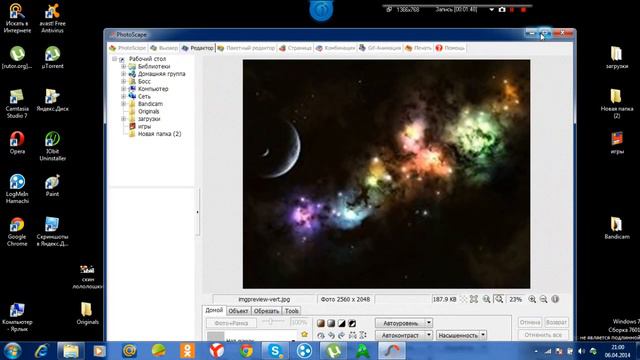
Task: Select Новая папка (2) in tree
Action: click(159, 134)
